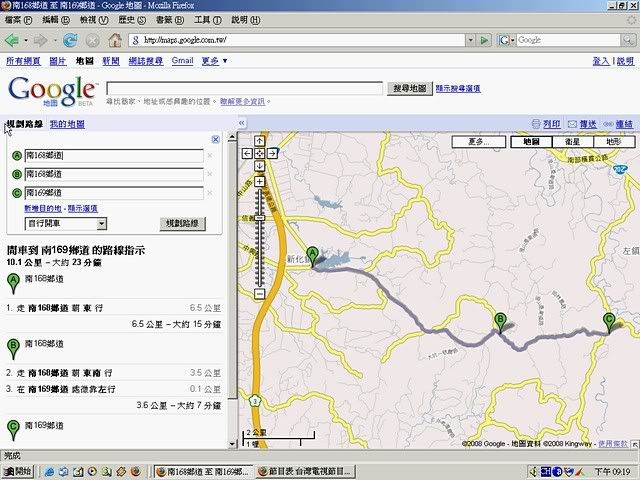640x480 pixels.
Task: Switch to 節目表 台灣電視節目 taskbar window
Action: coord(306,471)
